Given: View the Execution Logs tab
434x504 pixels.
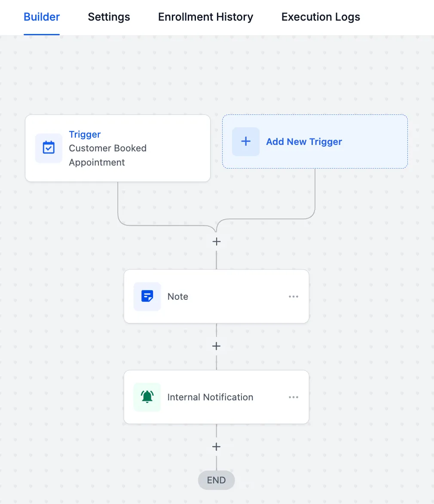Looking at the screenshot, I should pos(321,17).
